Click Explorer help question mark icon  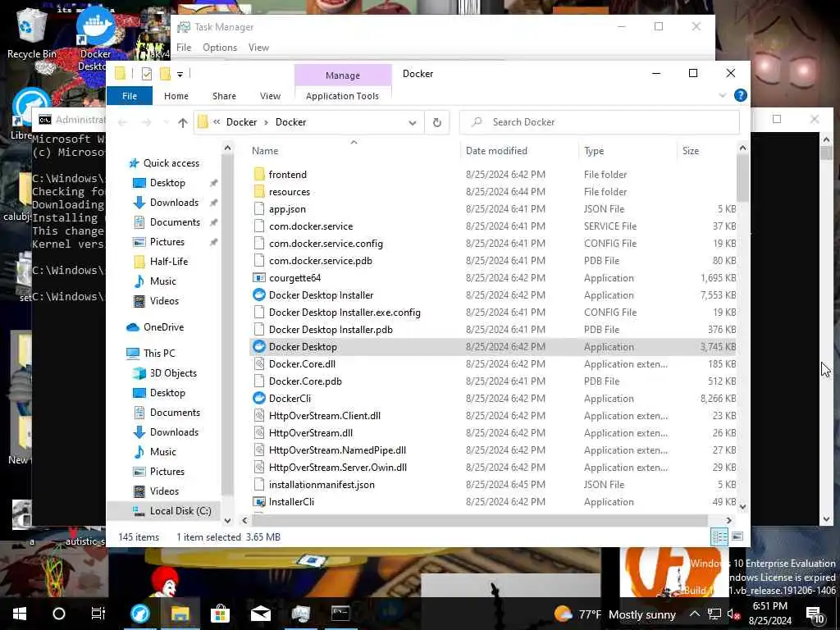point(741,95)
